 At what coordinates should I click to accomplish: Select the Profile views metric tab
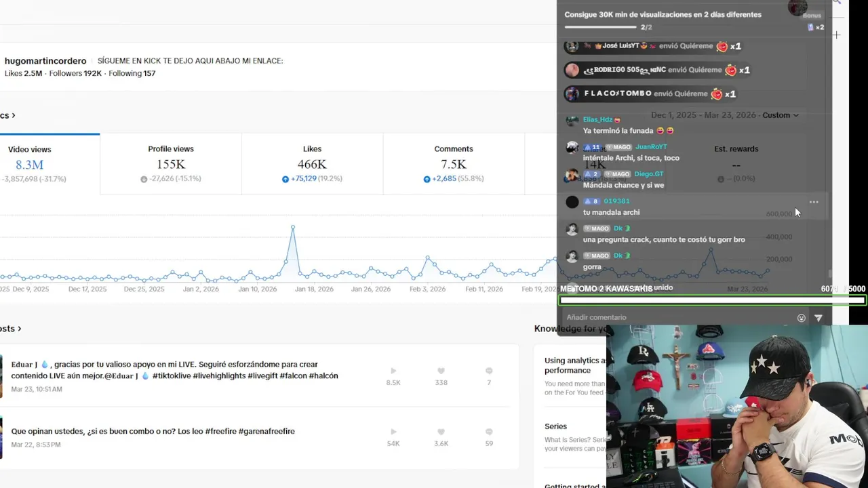(171, 164)
